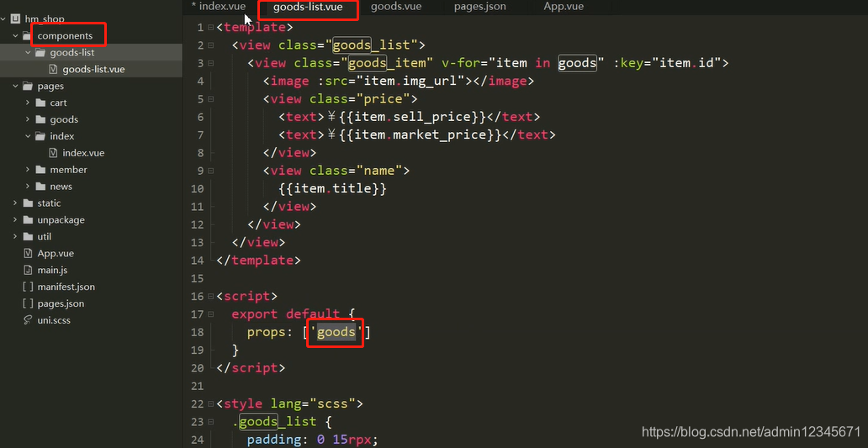
Task: Expand the util folder chevron
Action: pos(15,237)
